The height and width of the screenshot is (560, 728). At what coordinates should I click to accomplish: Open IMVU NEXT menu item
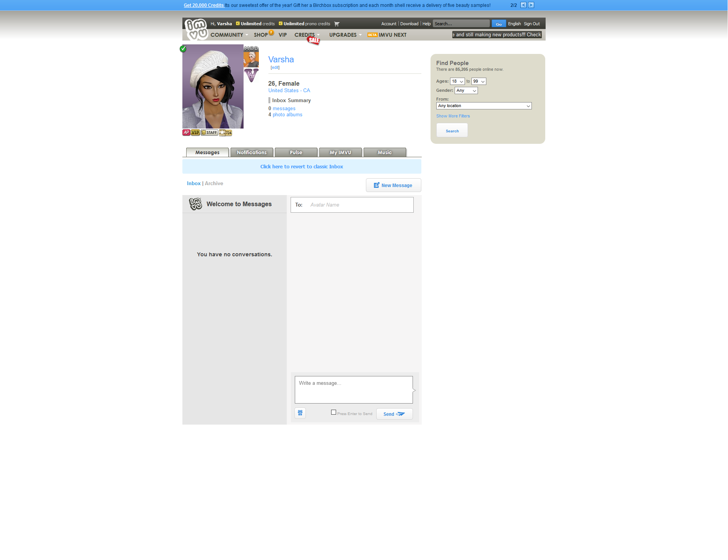(x=392, y=35)
